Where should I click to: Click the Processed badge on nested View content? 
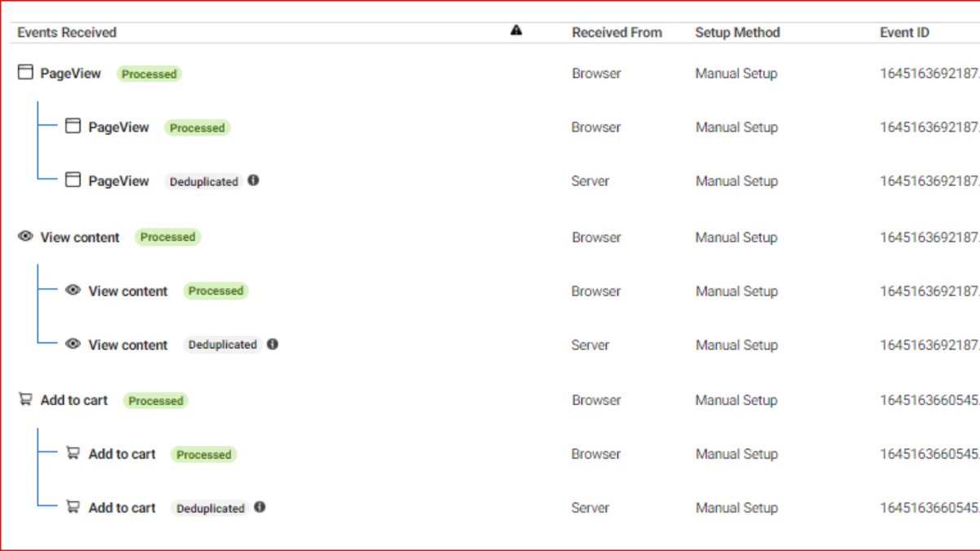pyautogui.click(x=216, y=291)
